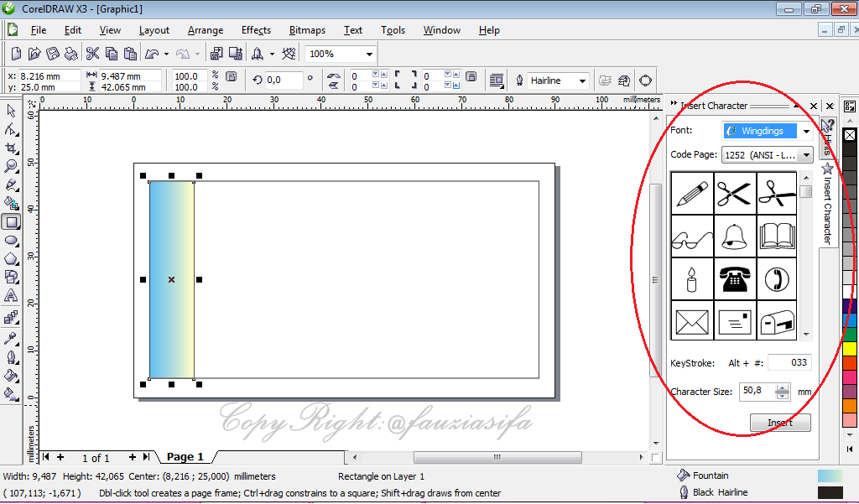Viewport: 859px width, 504px height.
Task: Collapse the Insert Character docker arrows
Action: pos(674,103)
